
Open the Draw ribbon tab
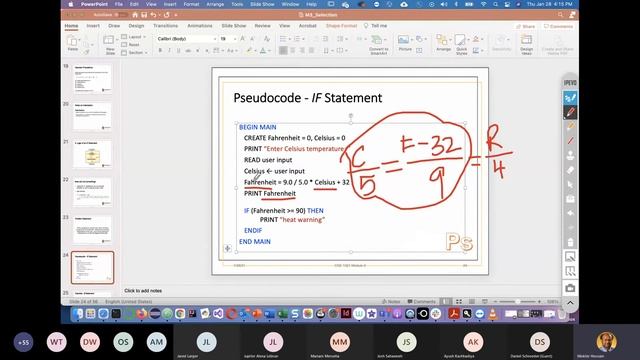[x=114, y=26]
